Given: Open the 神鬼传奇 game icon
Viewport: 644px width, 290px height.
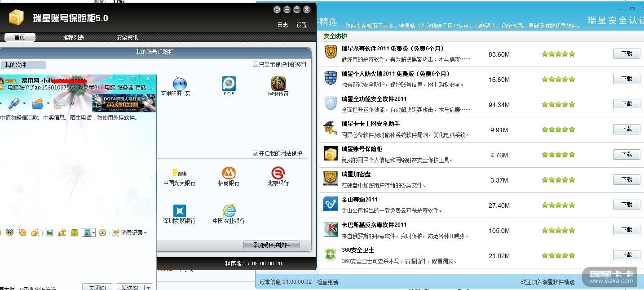Looking at the screenshot, I should (x=278, y=84).
